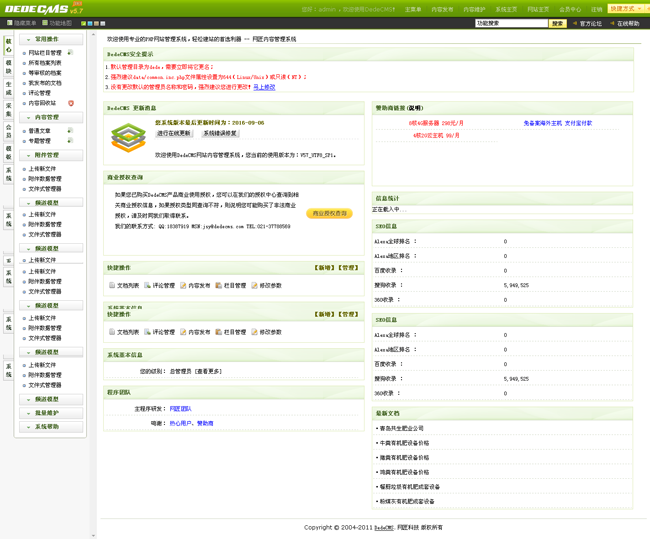Open 网站主页 in the top navigation
This screenshot has width=650, height=539.
538,9
